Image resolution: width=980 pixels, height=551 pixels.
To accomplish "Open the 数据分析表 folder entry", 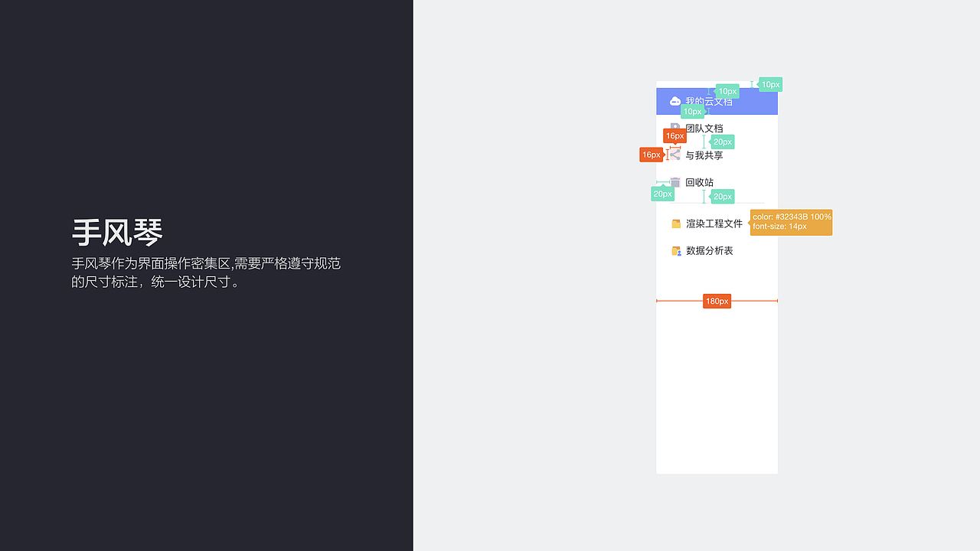I will click(717, 250).
